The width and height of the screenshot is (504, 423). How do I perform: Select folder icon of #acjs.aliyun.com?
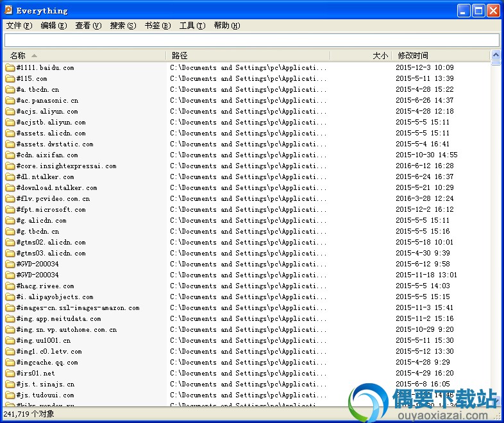(x=10, y=111)
